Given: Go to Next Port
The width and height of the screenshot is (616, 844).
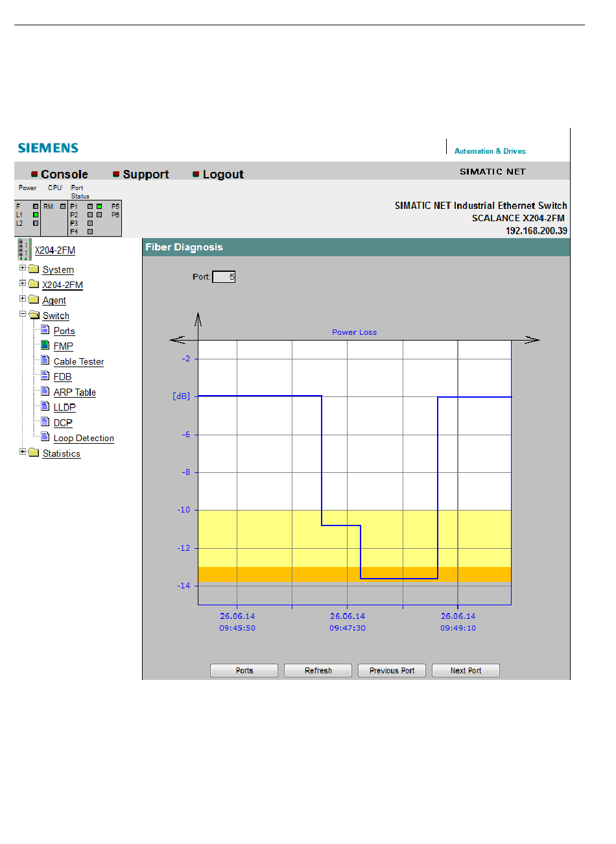Looking at the screenshot, I should 466,671.
